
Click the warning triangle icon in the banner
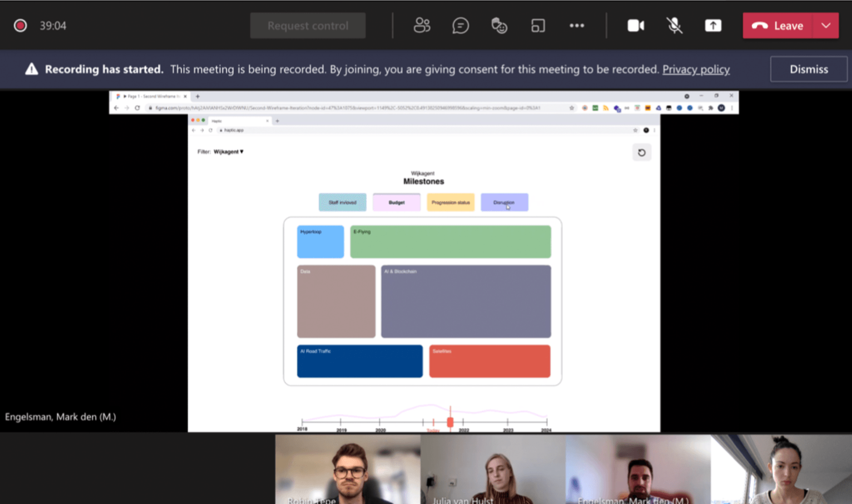pyautogui.click(x=31, y=69)
